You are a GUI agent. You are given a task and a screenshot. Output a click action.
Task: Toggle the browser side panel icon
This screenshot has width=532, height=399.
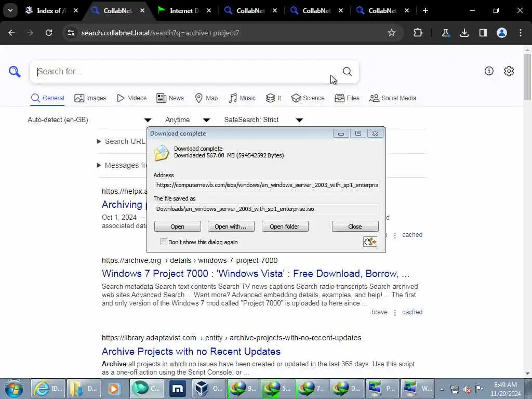(x=483, y=33)
